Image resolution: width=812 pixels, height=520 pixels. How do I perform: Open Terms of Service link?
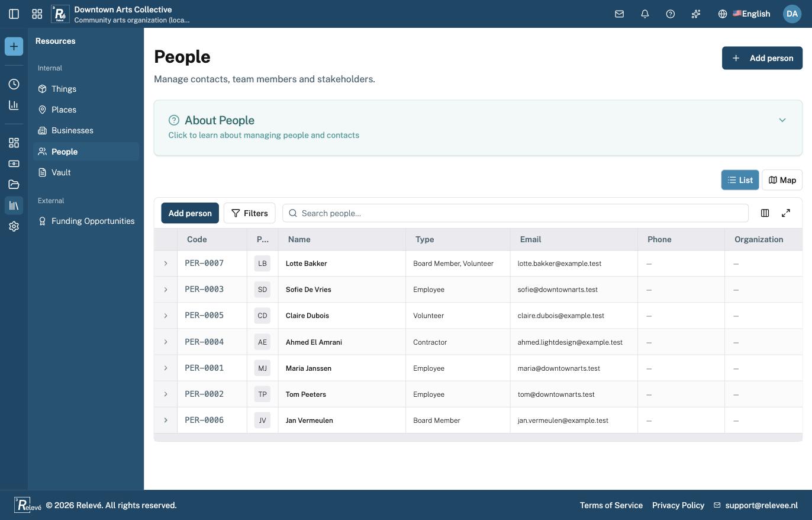pos(611,505)
